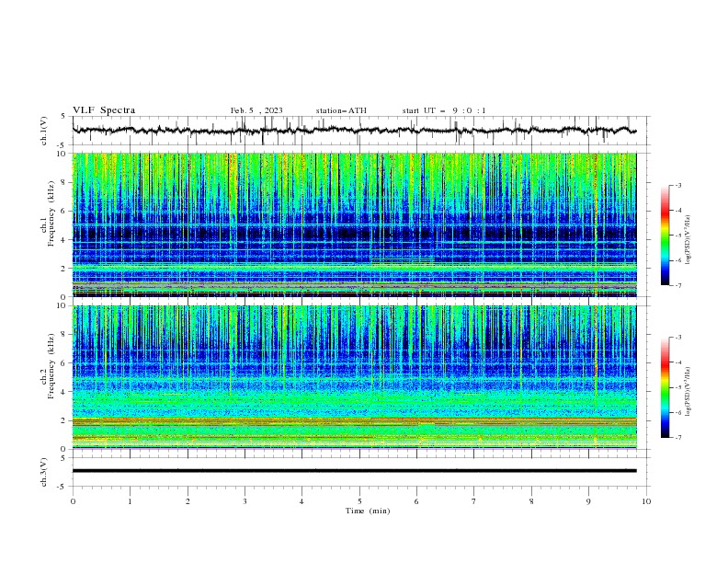Select the "start UT = 9 : 0 : 1" text
The image size is (728, 563).
444,110
